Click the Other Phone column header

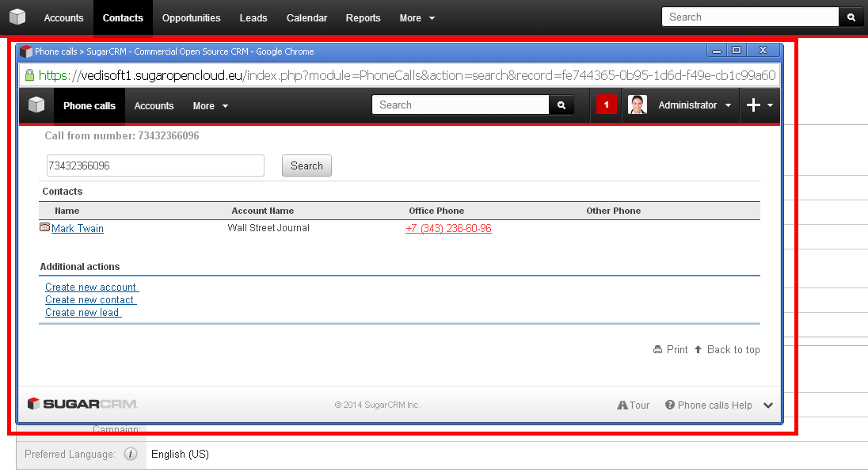click(613, 211)
